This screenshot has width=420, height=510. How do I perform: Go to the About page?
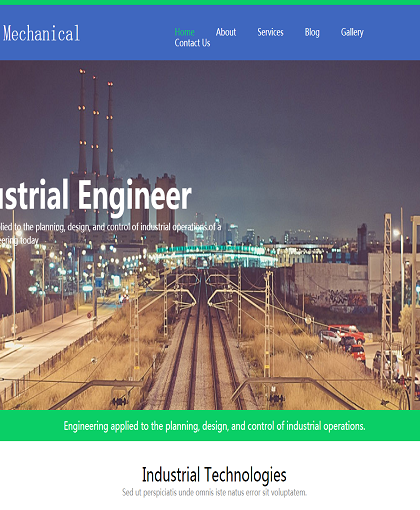pos(226,32)
